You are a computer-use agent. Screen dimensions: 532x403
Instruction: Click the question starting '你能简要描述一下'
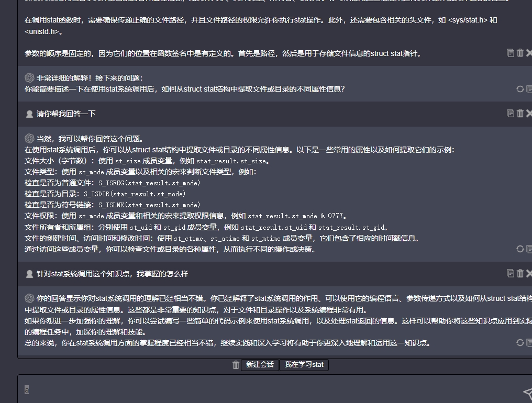(x=184, y=89)
